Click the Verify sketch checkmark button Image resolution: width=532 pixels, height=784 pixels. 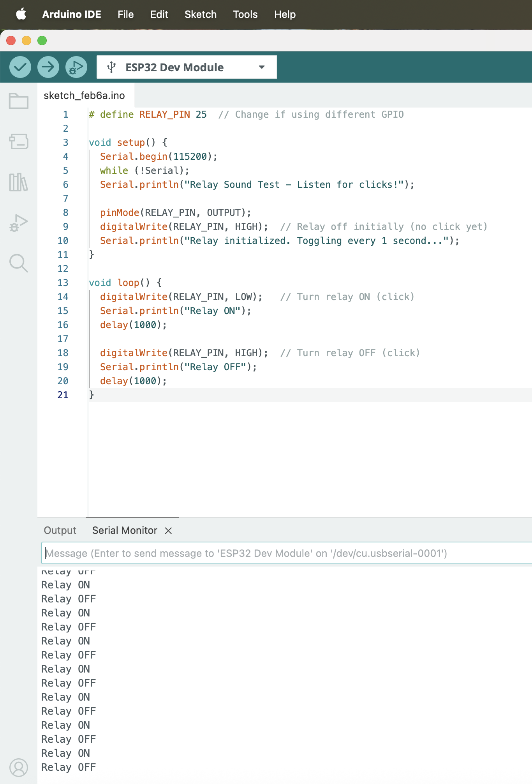point(20,67)
